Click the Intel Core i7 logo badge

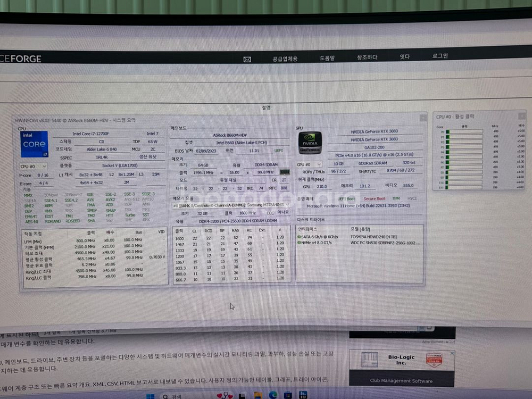[x=34, y=144]
